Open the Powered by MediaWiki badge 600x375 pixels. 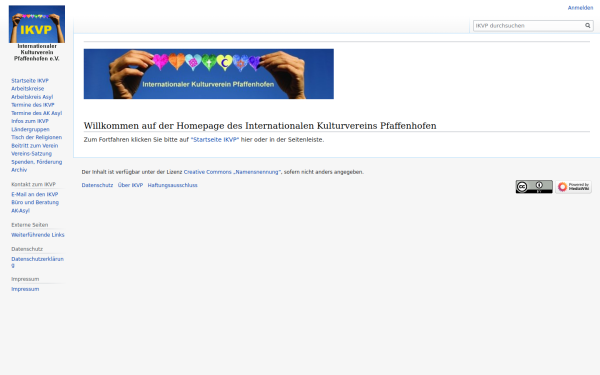[x=573, y=187]
